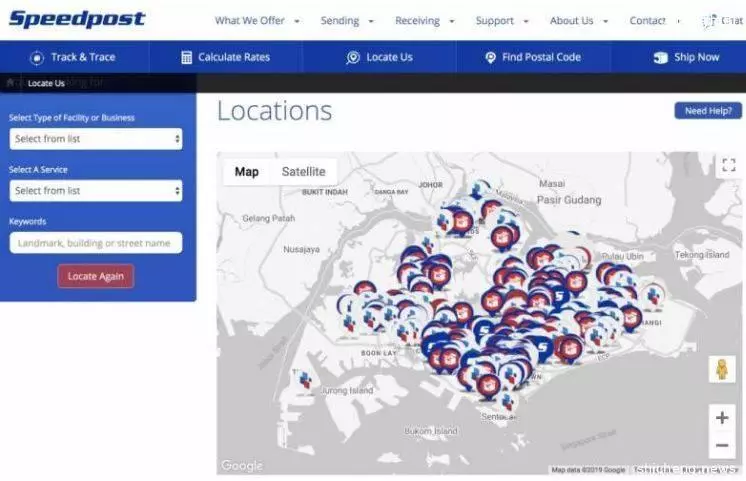Switch to the Map view tab

click(x=246, y=172)
